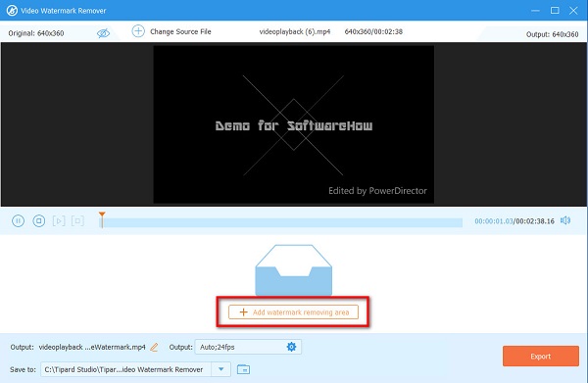This screenshot has width=588, height=383.
Task: Click the videoplayback ...eWatermark.mp4 output name
Action: pos(92,347)
